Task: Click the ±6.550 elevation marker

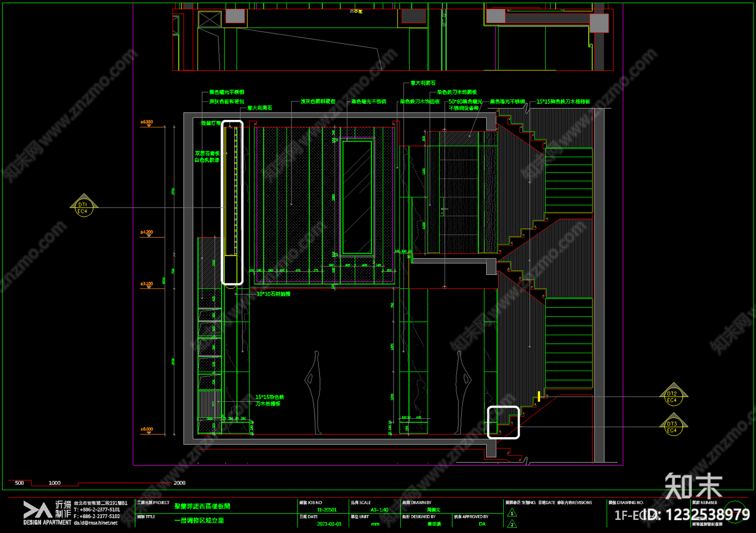Action: 147,123
